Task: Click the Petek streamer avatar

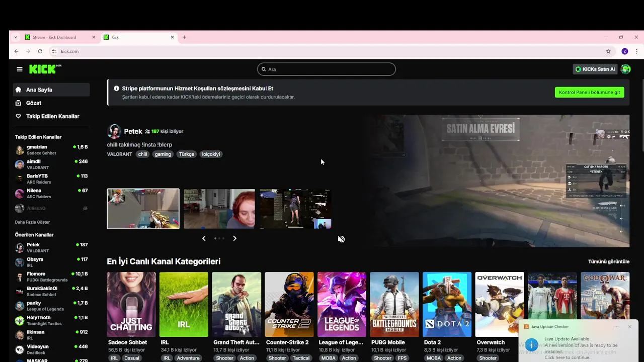Action: click(114, 131)
